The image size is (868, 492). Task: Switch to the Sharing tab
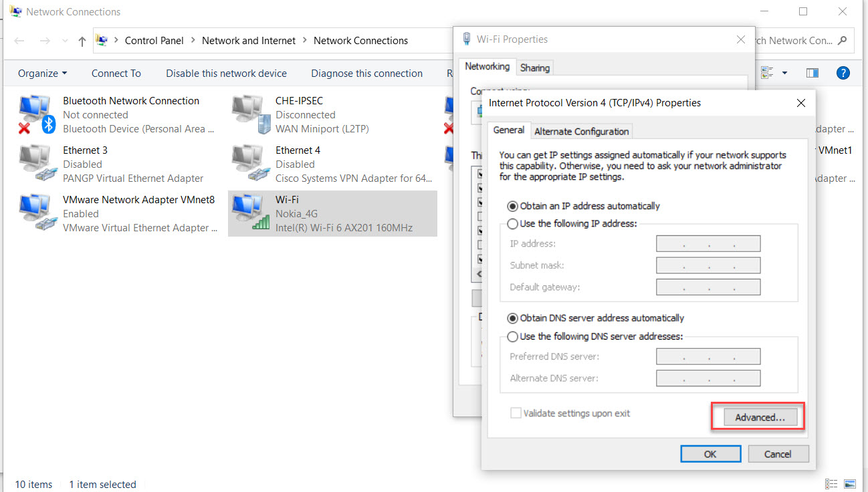(x=535, y=67)
